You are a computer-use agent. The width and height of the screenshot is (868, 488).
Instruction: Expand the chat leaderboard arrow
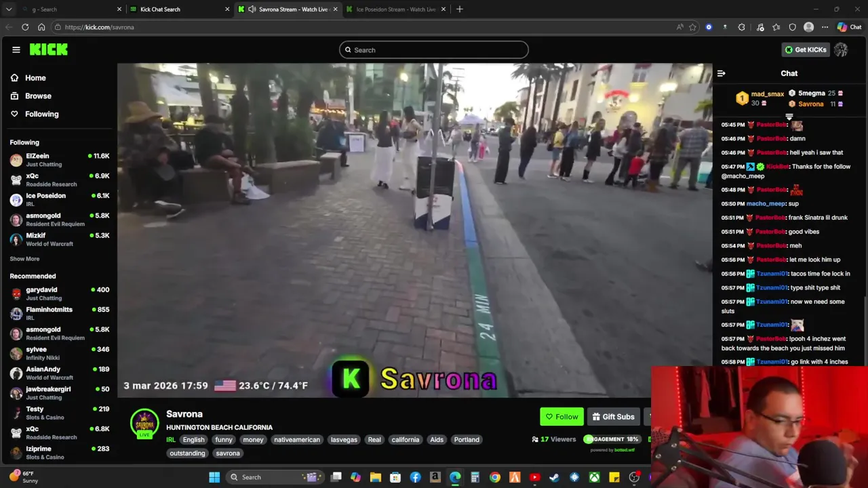point(789,117)
